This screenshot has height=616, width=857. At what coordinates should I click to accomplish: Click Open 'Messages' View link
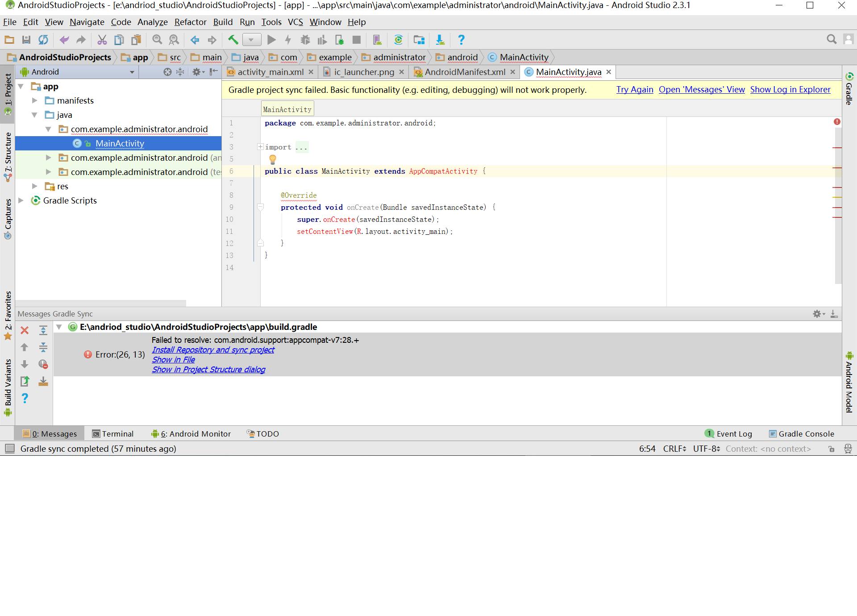702,90
